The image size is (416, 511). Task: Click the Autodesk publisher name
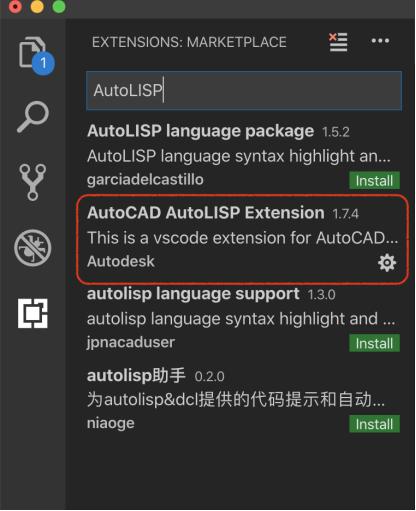coord(121,261)
